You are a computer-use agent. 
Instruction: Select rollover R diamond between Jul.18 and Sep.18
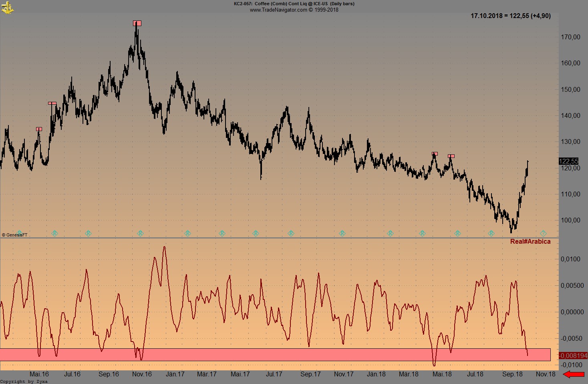[491, 233]
